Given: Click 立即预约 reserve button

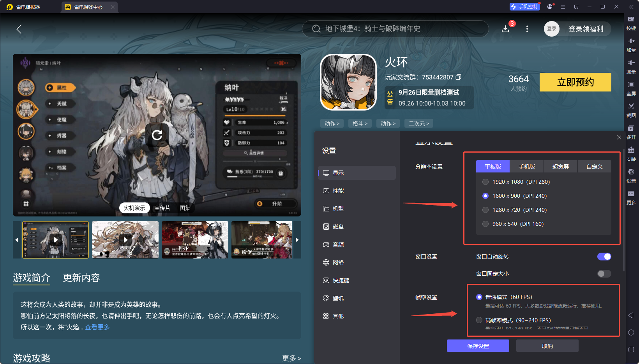Looking at the screenshot, I should pos(575,82).
